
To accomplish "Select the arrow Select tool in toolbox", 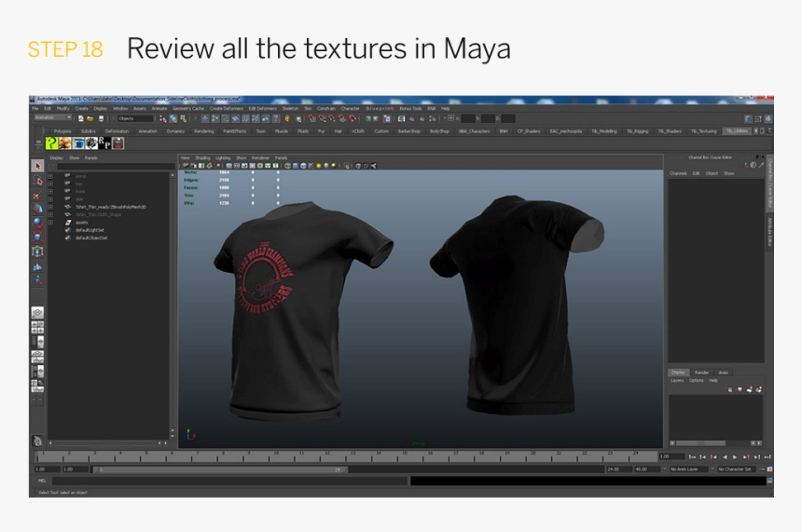I will coord(37,166).
